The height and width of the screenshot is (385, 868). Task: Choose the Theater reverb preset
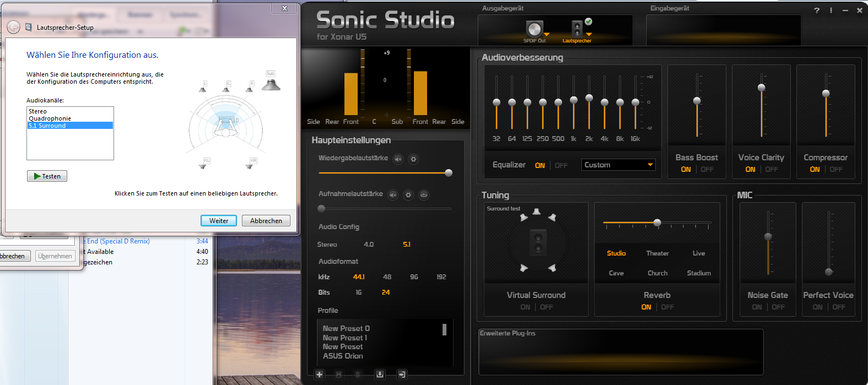(x=657, y=253)
